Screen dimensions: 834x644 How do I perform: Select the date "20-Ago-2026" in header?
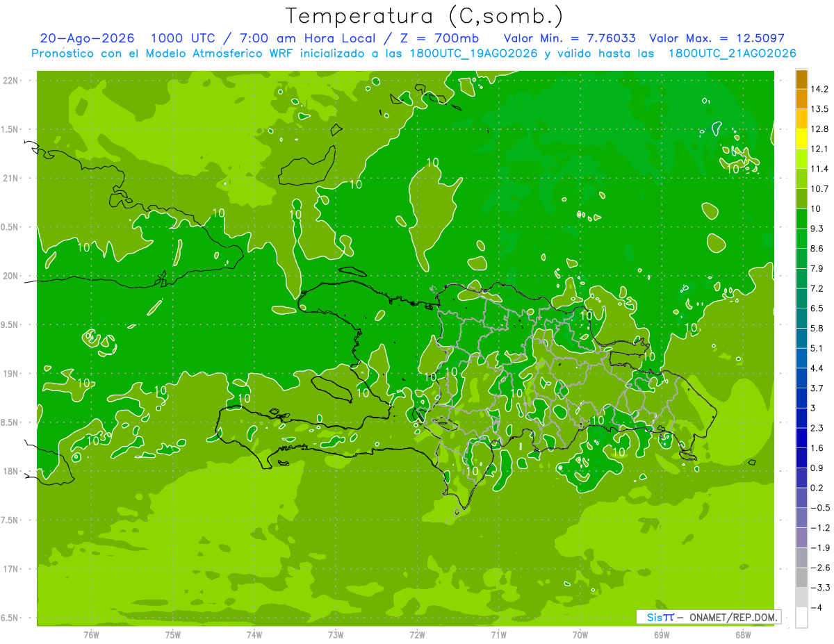pos(87,38)
